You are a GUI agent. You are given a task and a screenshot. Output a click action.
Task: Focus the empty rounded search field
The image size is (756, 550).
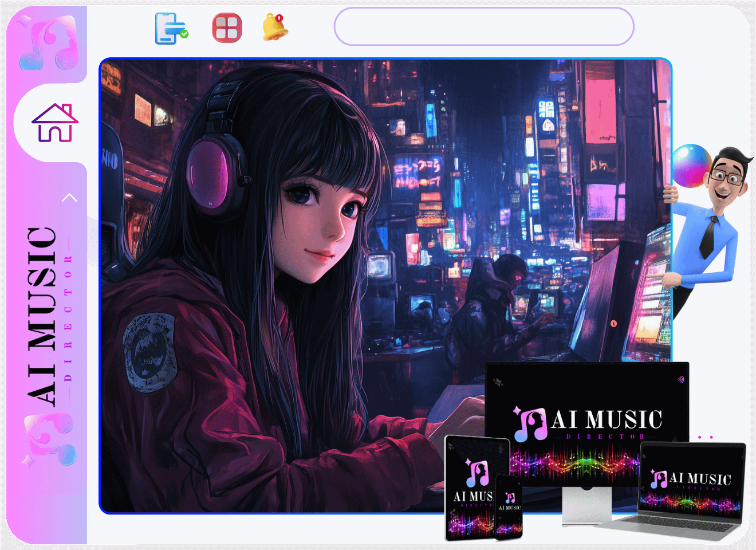484,26
